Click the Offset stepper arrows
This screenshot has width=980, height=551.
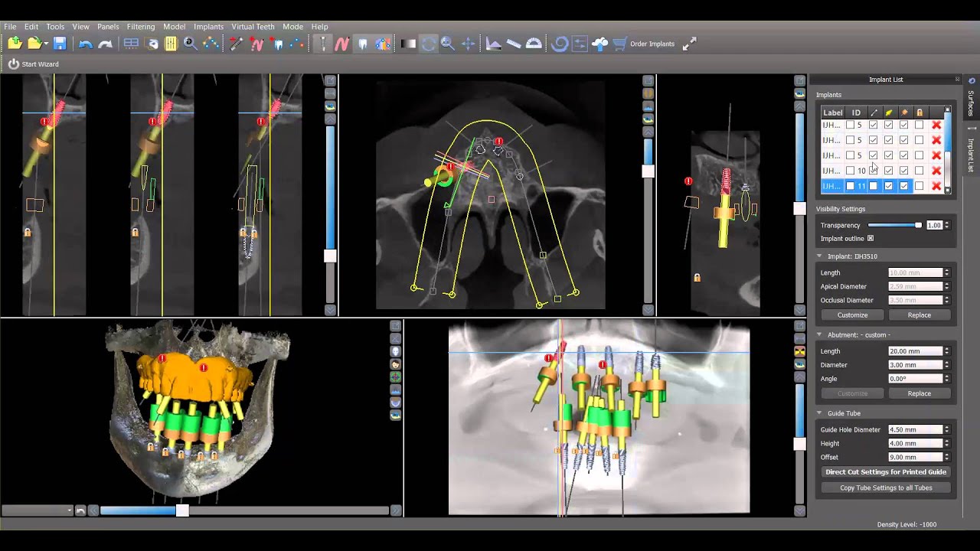point(947,458)
